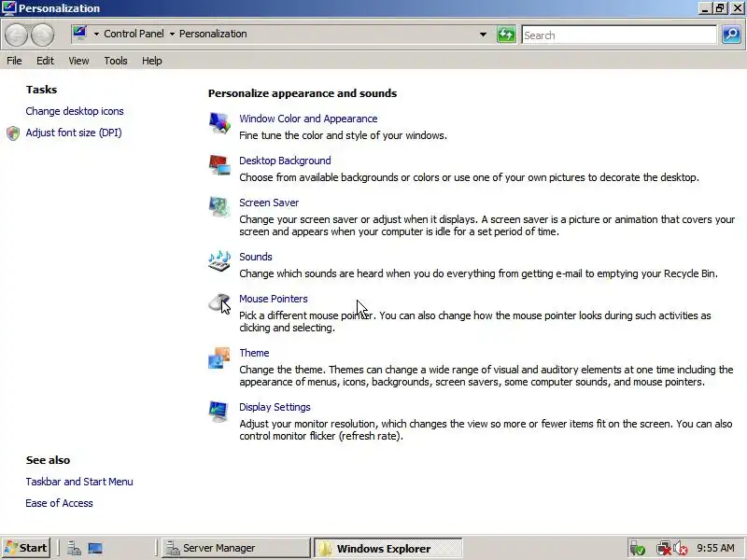The image size is (747, 560).
Task: Click Windows Explorer taskbar button
Action: pyautogui.click(x=388, y=548)
